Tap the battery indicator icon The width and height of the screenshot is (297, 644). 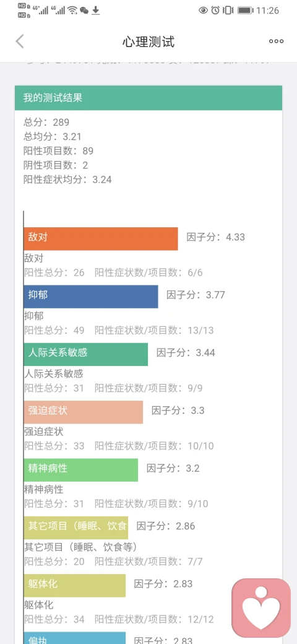245,11
